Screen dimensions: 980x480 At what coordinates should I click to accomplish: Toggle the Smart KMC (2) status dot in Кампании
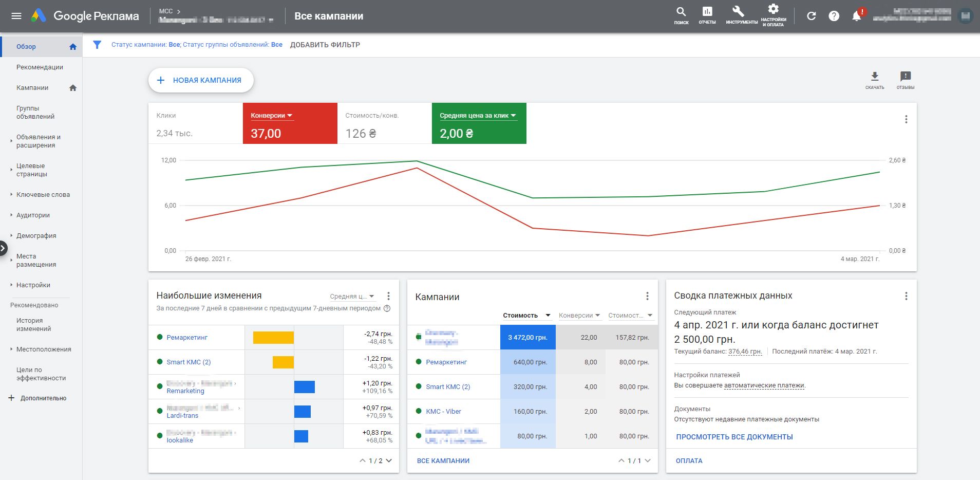click(x=419, y=386)
